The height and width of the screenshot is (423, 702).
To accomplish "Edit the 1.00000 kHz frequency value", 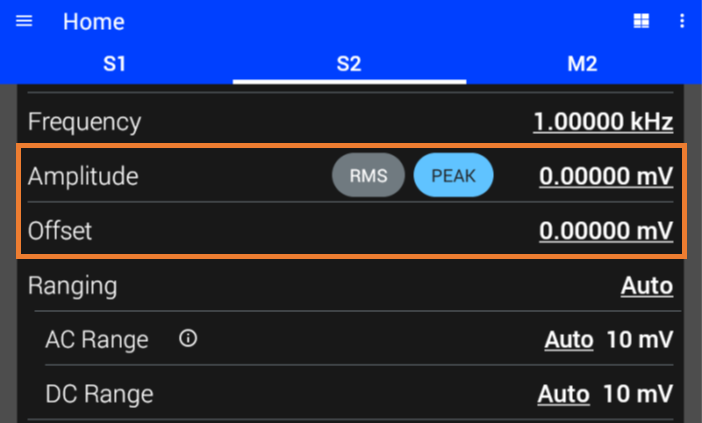I will point(603,121).
